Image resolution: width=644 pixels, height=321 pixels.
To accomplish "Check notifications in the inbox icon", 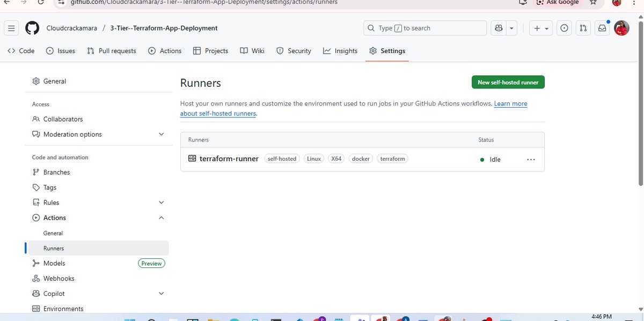I will tap(602, 28).
